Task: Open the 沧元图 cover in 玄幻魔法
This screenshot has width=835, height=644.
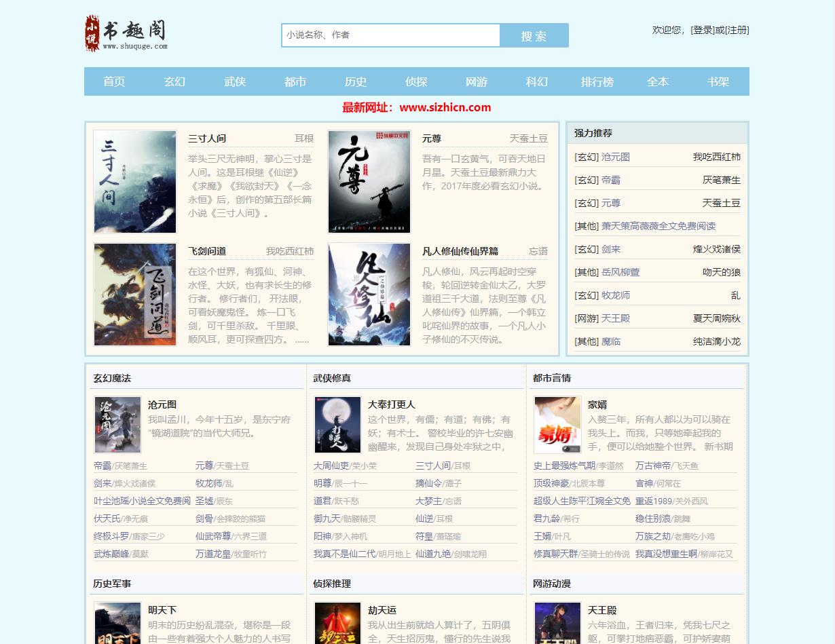Action: coord(117,425)
